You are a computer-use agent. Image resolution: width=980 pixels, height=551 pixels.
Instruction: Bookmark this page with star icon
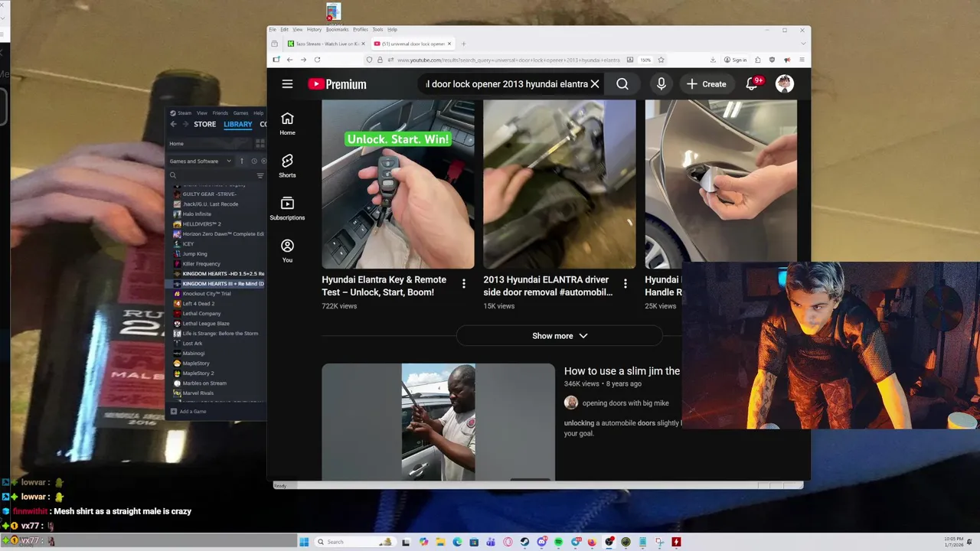[x=661, y=60]
